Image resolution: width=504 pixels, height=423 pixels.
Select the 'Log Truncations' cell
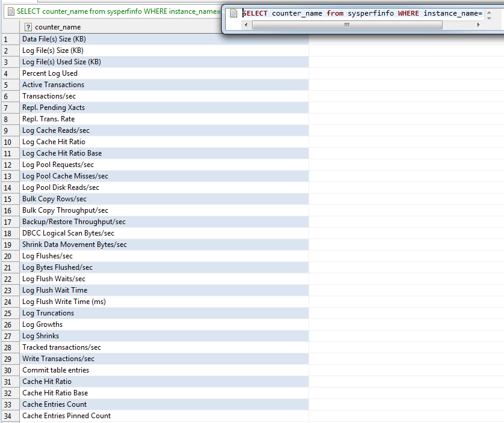[x=164, y=313]
